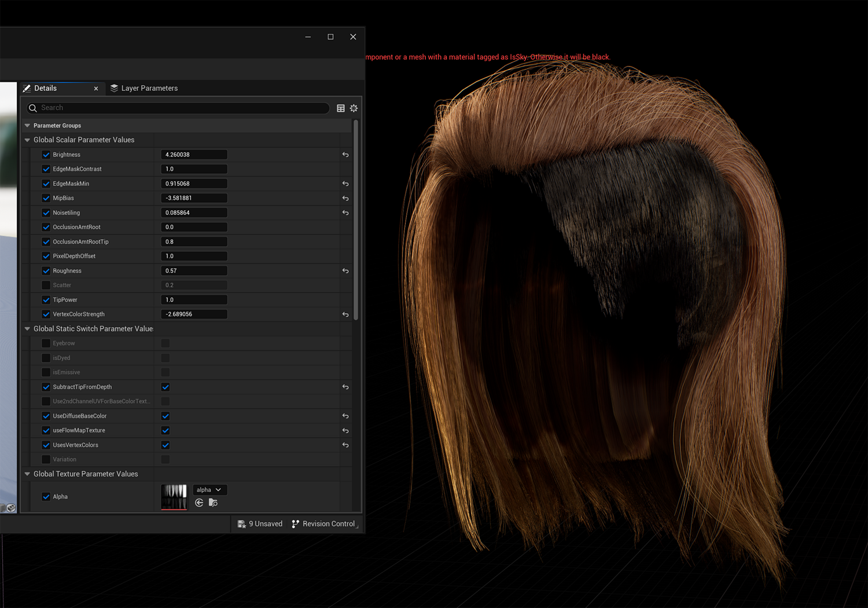Open the alpha texture dropdown

pyautogui.click(x=209, y=490)
